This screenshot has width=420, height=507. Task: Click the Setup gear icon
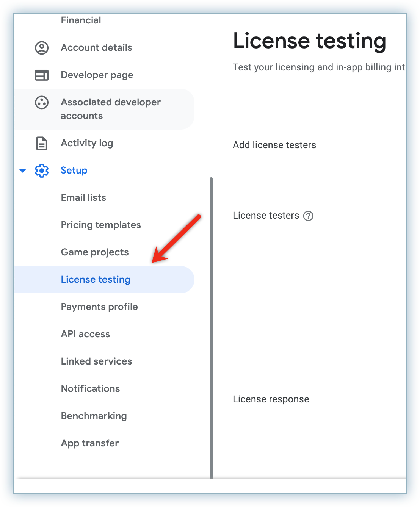coord(42,171)
